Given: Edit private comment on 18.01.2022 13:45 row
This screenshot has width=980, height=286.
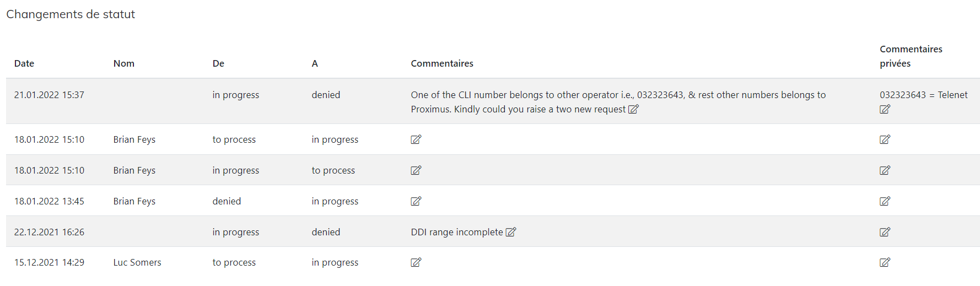Looking at the screenshot, I should [x=885, y=201].
